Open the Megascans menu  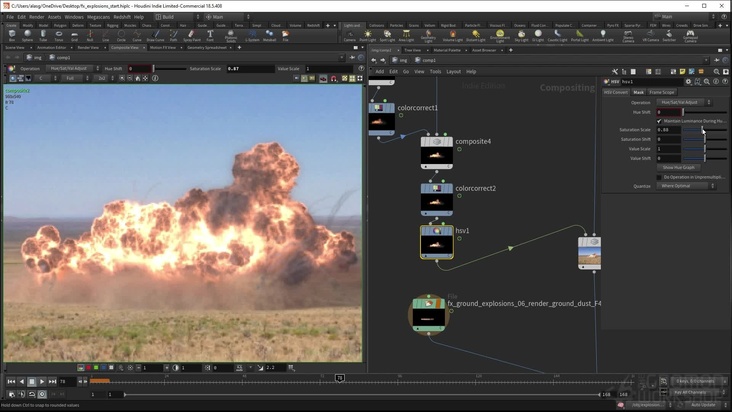point(98,17)
